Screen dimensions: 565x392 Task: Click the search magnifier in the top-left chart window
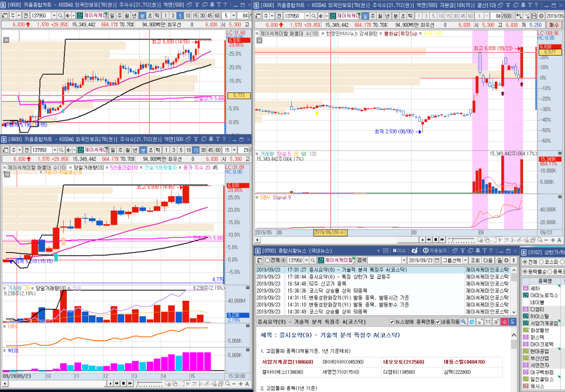61,16
